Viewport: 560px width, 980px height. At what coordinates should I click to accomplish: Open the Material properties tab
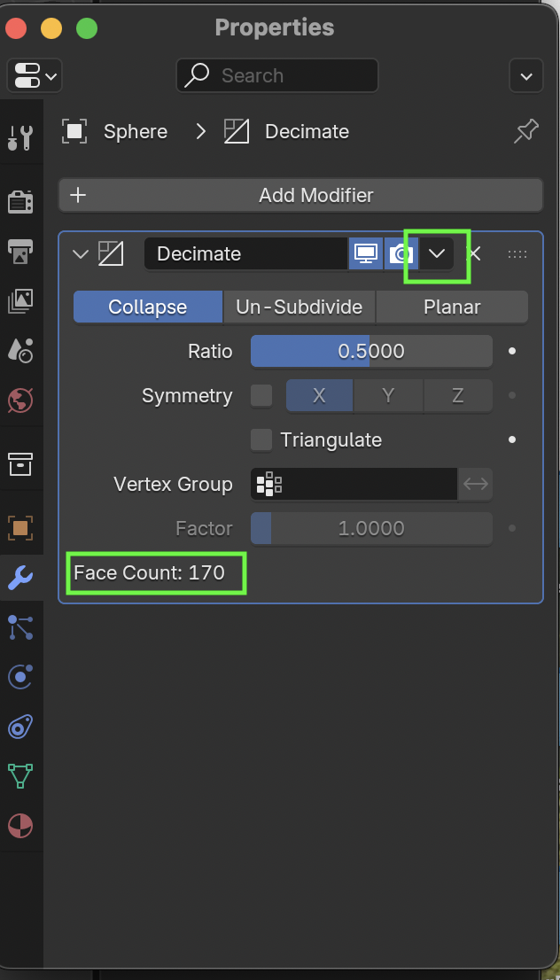(19, 827)
